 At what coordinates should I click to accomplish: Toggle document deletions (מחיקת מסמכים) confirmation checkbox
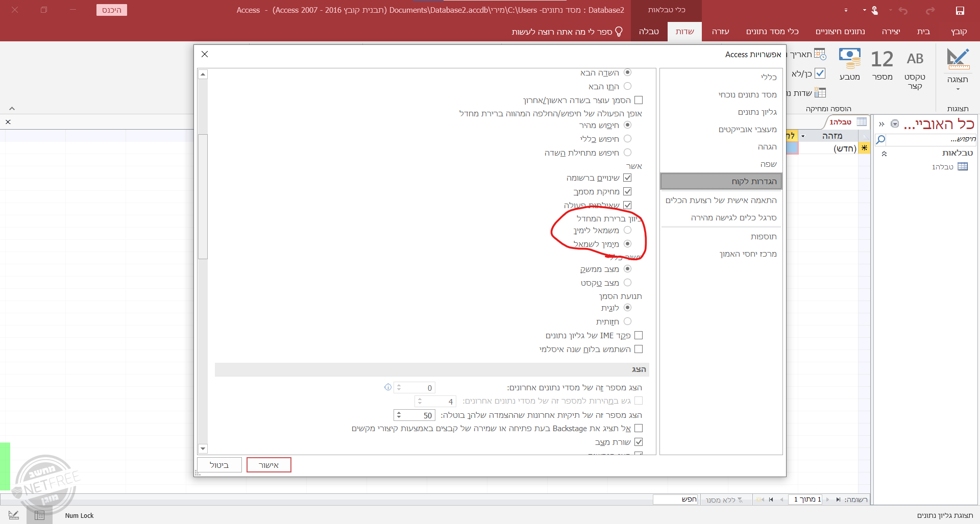click(x=627, y=191)
